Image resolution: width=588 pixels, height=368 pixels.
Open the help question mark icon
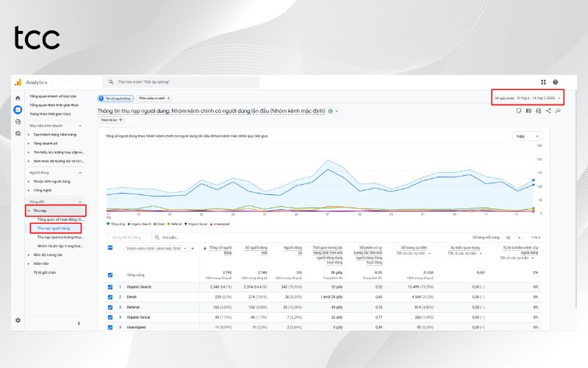[x=556, y=82]
